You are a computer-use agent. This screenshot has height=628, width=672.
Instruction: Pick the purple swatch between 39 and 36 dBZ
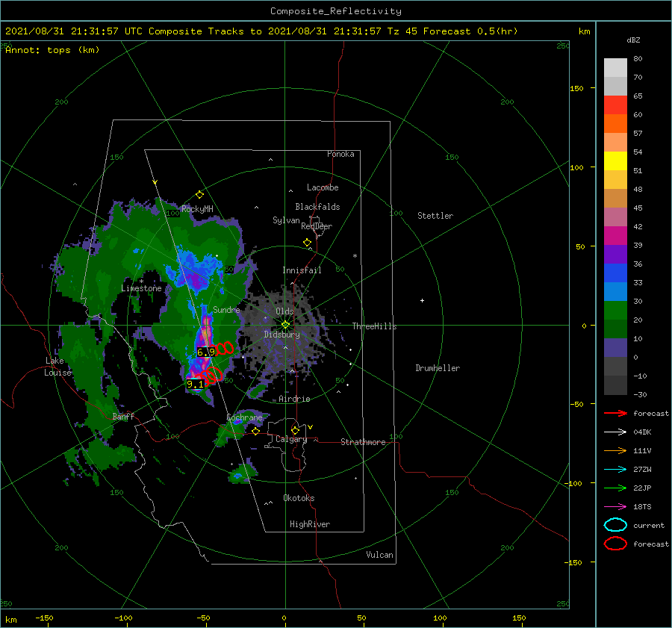pyautogui.click(x=615, y=255)
